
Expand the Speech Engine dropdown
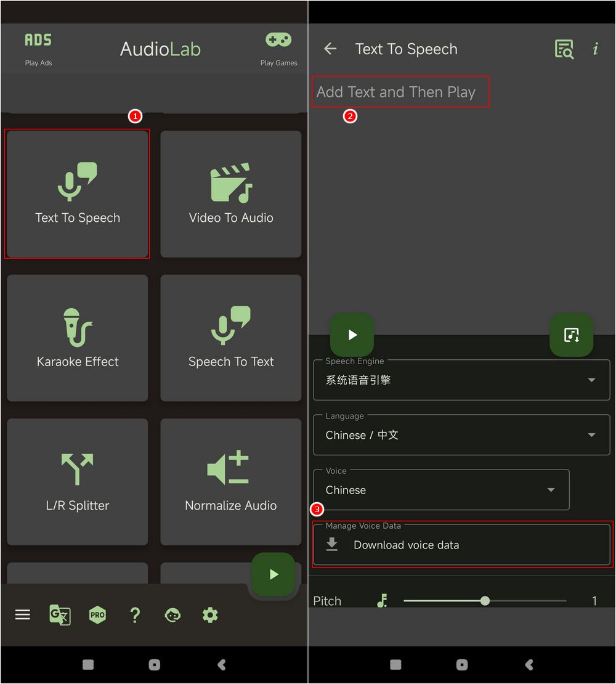461,380
